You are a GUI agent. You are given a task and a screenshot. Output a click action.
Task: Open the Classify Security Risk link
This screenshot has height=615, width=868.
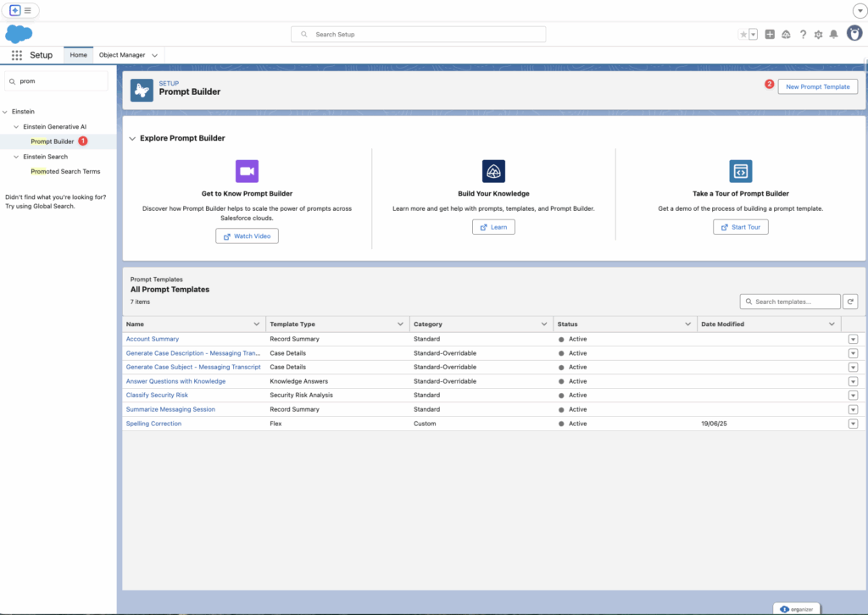pyautogui.click(x=157, y=396)
